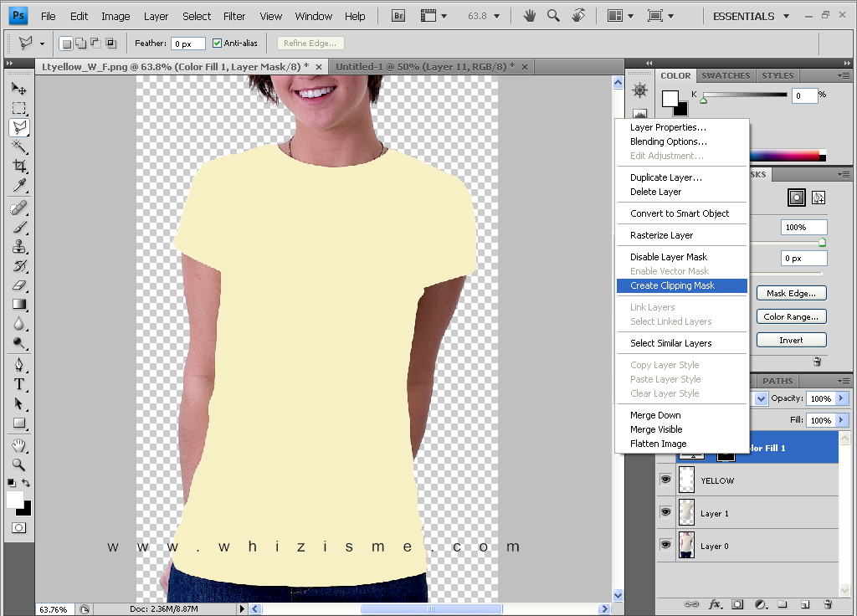Select the Layer 1 thumbnail

(686, 512)
